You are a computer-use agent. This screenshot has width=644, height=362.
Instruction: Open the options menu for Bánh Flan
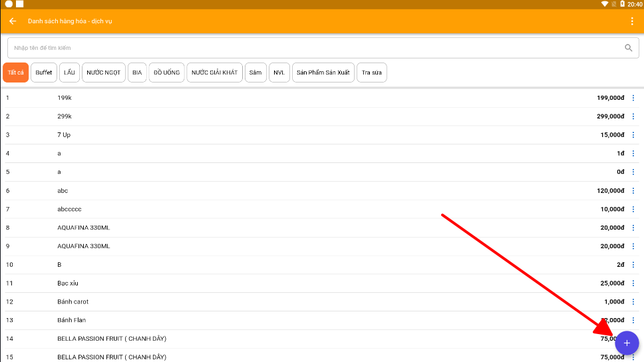633,320
